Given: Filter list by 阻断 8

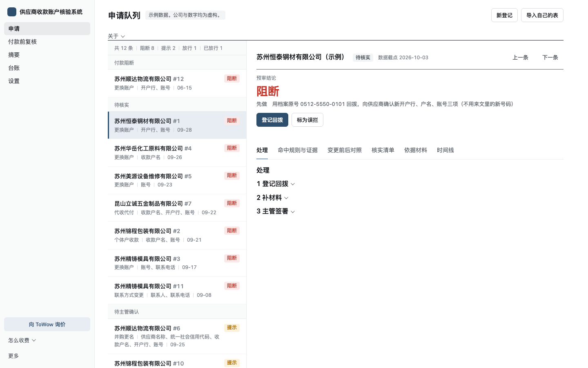Looking at the screenshot, I should [x=147, y=48].
